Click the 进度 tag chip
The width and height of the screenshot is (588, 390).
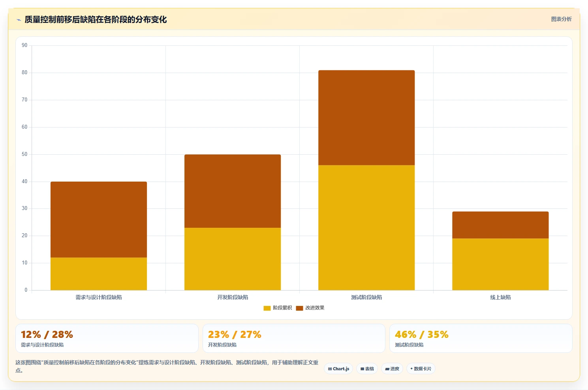392,369
